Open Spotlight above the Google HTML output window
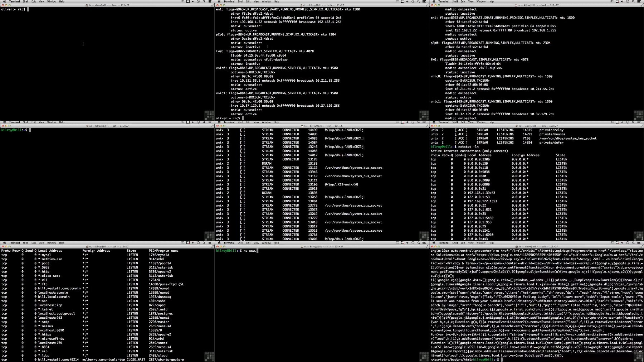This screenshot has width=644, height=362. click(633, 243)
